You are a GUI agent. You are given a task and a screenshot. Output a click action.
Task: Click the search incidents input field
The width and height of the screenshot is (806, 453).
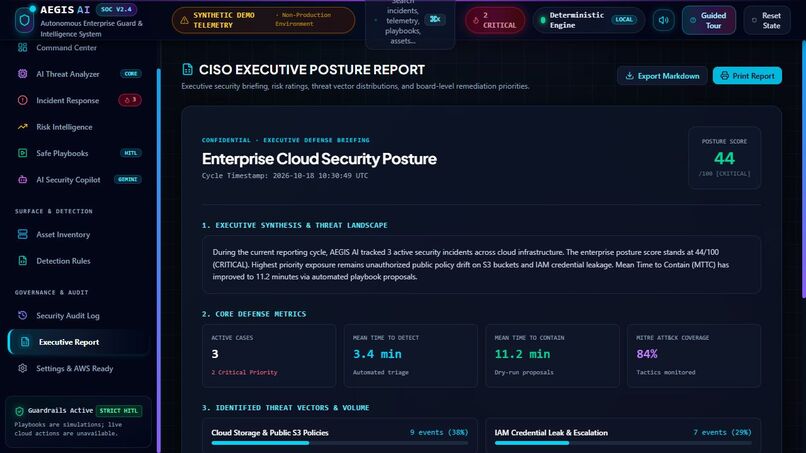tap(410, 23)
